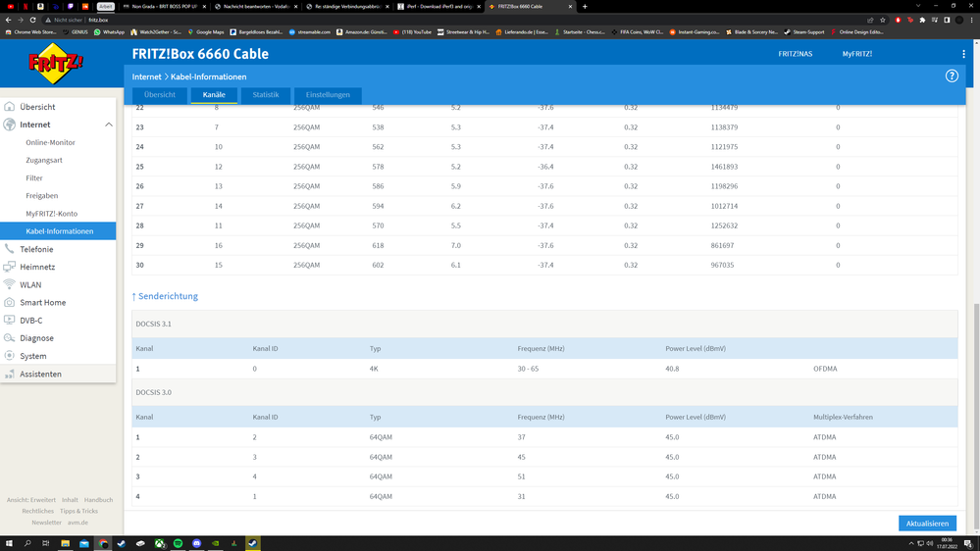The image size is (980, 551).
Task: Open the Google Maps bookmark
Action: point(206,31)
